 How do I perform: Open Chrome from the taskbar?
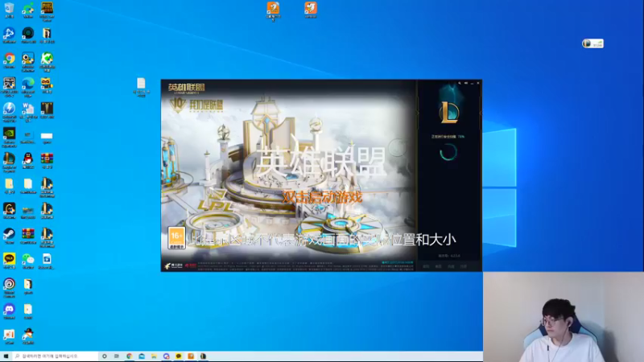(130, 356)
